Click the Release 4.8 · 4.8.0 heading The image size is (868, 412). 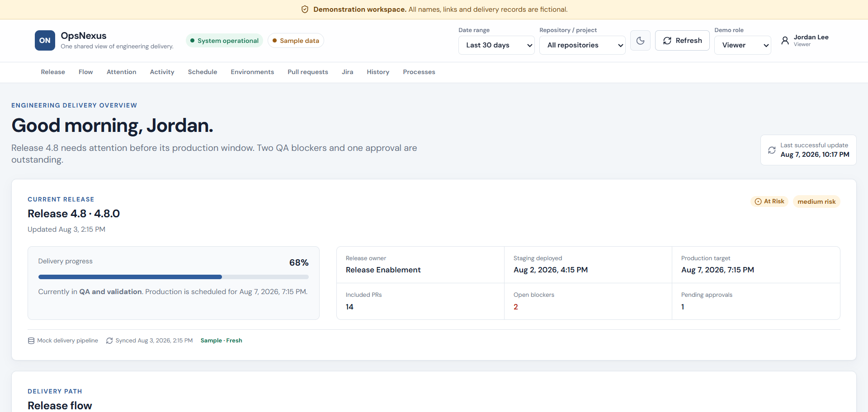pyautogui.click(x=74, y=214)
